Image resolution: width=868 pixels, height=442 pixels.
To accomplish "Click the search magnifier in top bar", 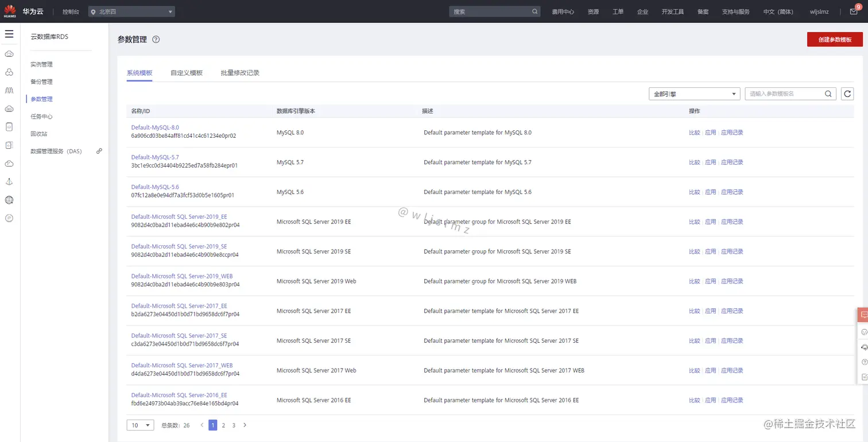I will 534,11.
